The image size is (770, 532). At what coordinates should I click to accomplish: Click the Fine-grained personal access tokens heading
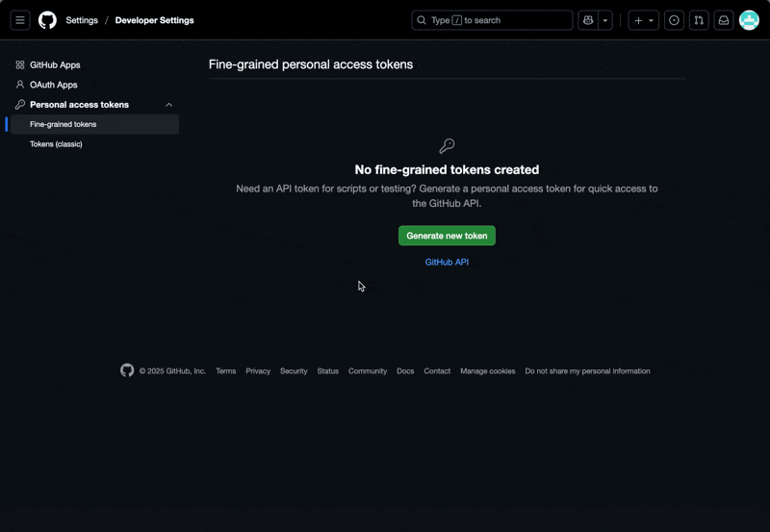click(x=311, y=64)
